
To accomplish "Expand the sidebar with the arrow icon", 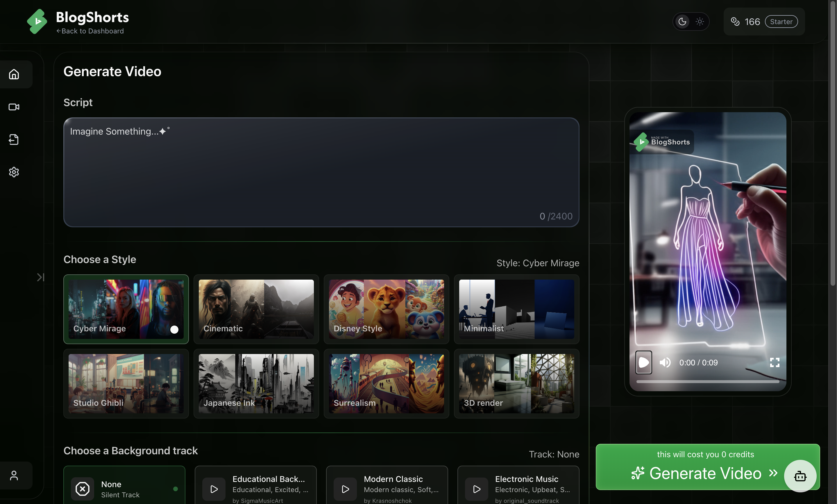I will pyautogui.click(x=40, y=278).
